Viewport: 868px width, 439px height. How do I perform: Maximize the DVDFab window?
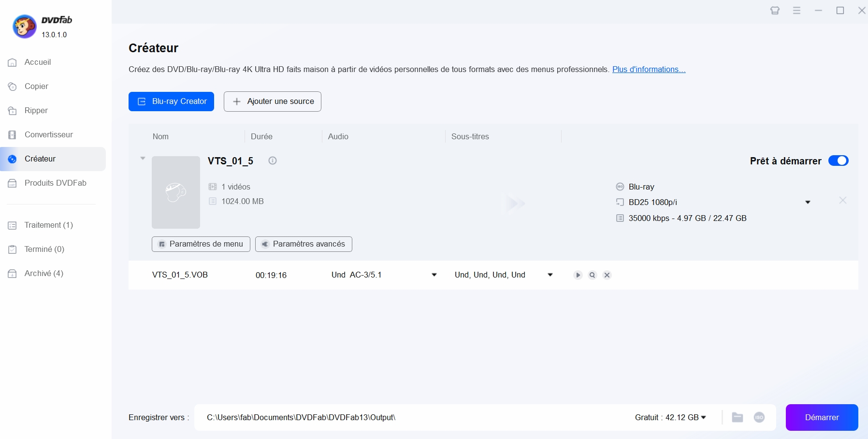[x=840, y=11]
